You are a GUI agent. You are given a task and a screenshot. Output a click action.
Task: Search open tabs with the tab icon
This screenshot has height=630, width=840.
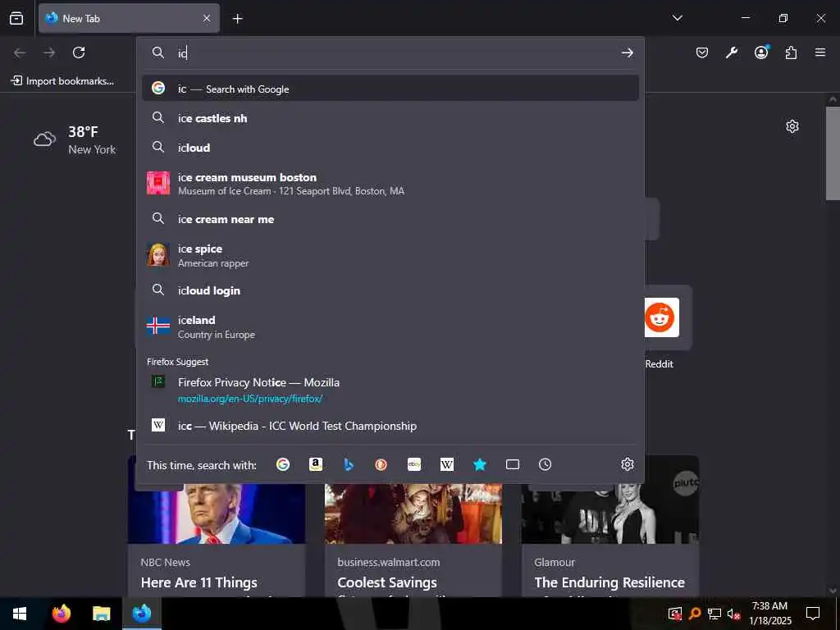[x=513, y=464]
